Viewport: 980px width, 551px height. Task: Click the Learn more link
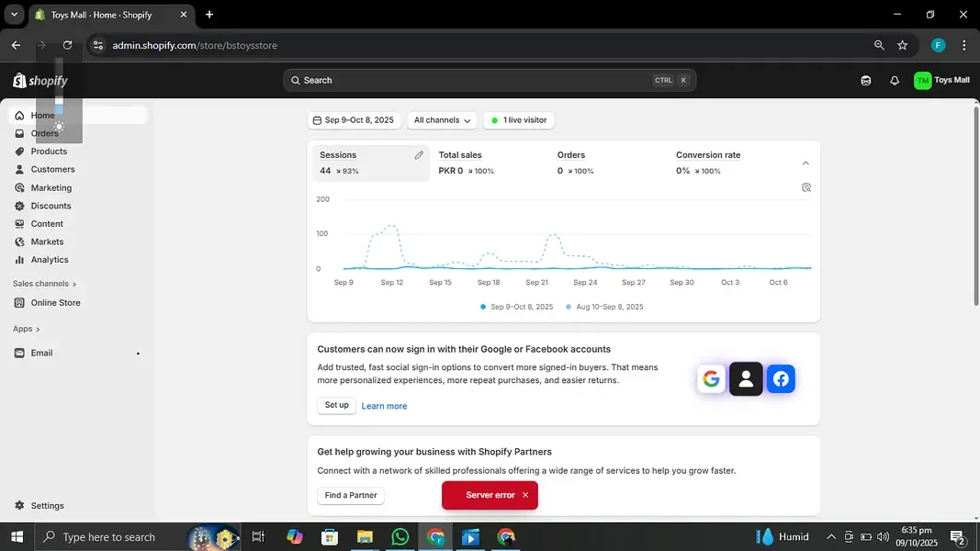pyautogui.click(x=384, y=406)
